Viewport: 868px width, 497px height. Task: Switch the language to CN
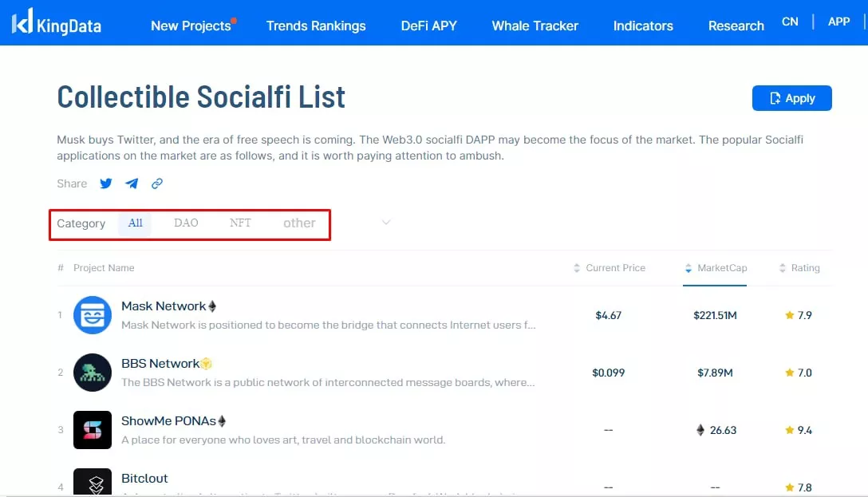coord(790,22)
